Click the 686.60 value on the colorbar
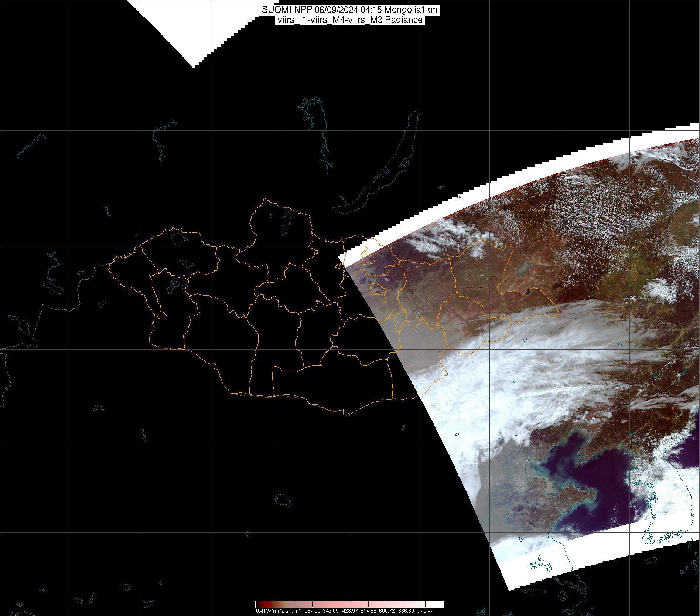Screen dimensions: 700x616 pyautogui.click(x=408, y=611)
